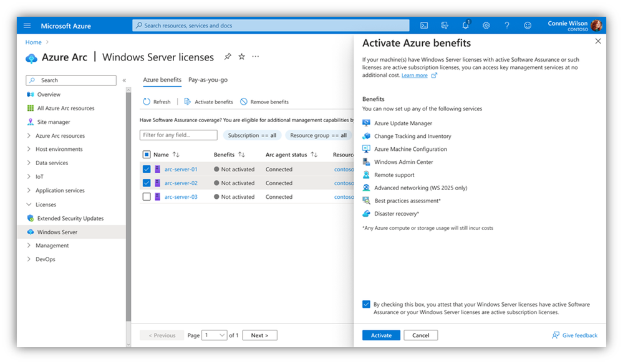The image size is (623, 364).
Task: Click Refresh in the toolbar
Action: [157, 102]
